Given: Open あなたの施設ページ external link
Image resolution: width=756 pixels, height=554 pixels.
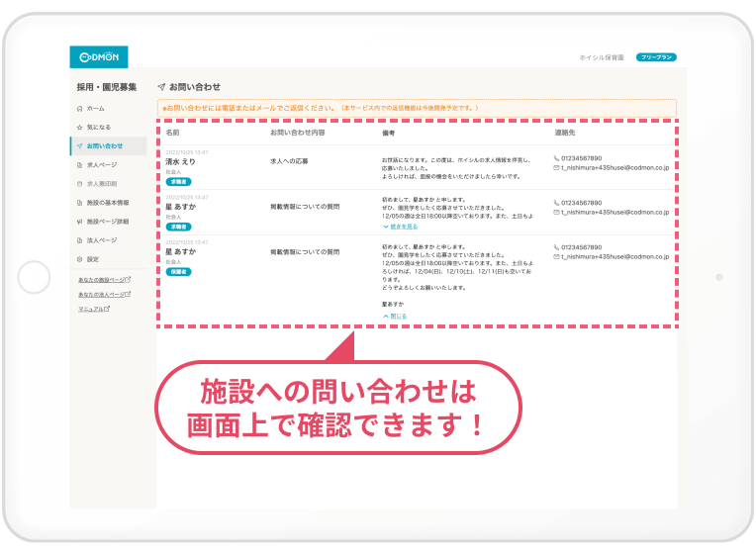Looking at the screenshot, I should point(104,281).
